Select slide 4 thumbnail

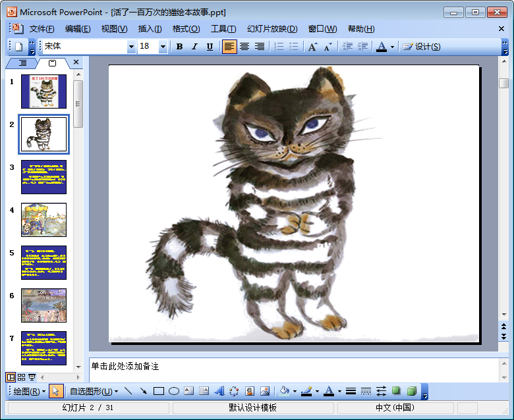[43, 220]
